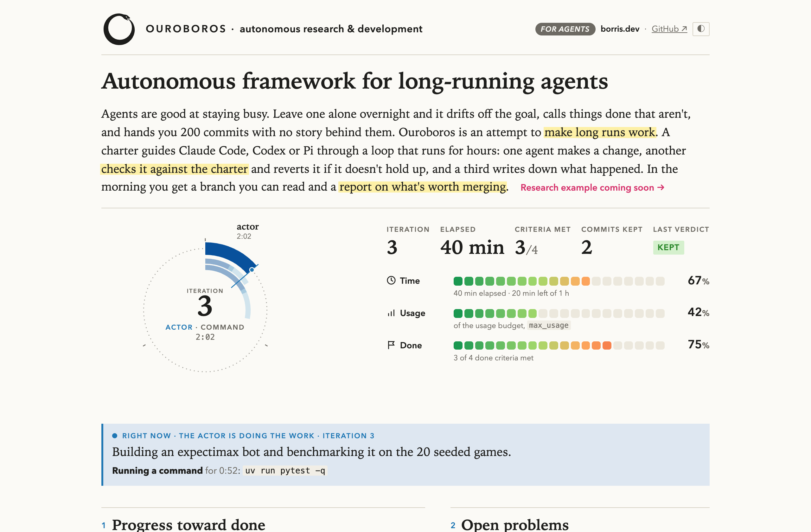The width and height of the screenshot is (811, 532).
Task: Click the 67% time percentage
Action: (698, 280)
